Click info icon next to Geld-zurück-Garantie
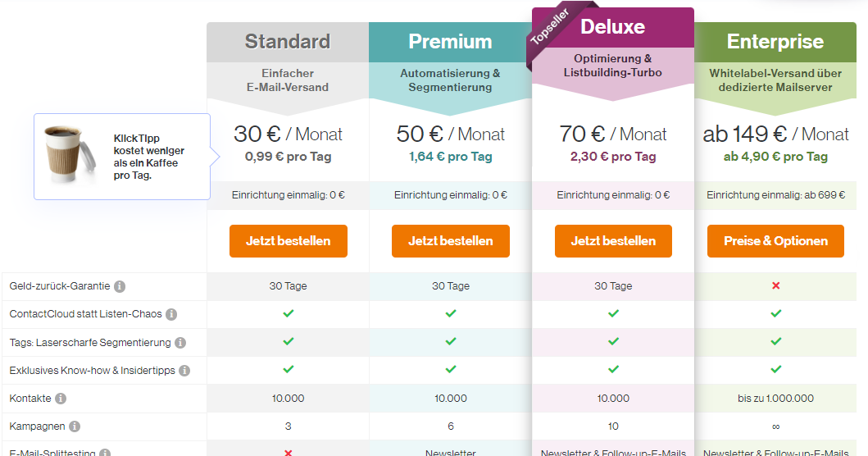The width and height of the screenshot is (868, 456). pyautogui.click(x=120, y=286)
